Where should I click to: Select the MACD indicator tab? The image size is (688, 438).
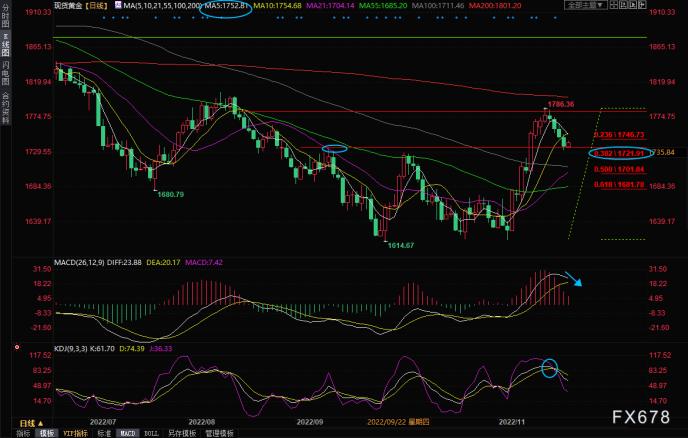[x=128, y=433]
